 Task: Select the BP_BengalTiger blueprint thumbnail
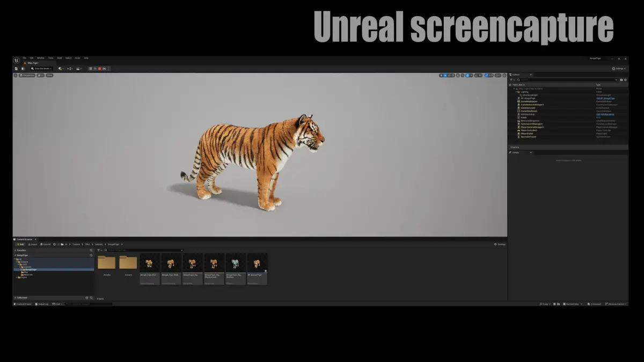click(x=257, y=269)
